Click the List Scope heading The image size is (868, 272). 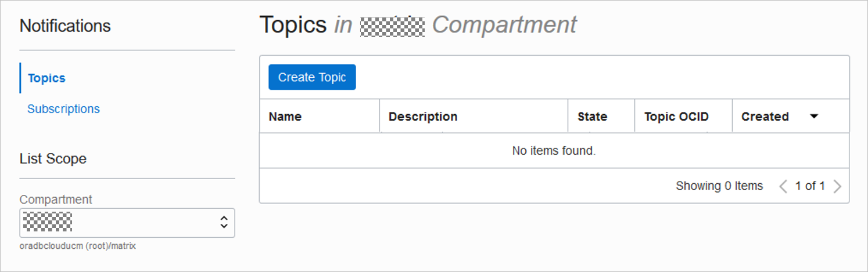[53, 159]
